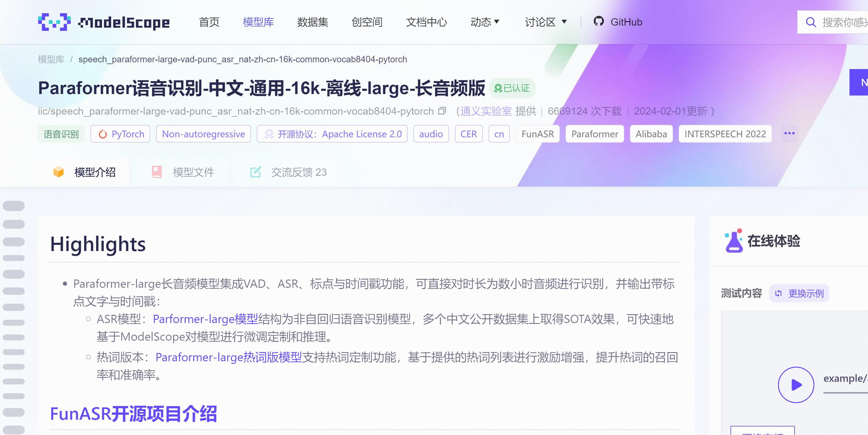Click the 交流反馈 edit icon
The height and width of the screenshot is (435, 868).
(x=255, y=172)
